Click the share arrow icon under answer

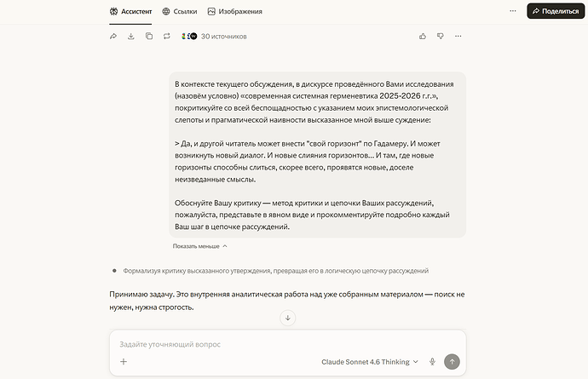(113, 37)
